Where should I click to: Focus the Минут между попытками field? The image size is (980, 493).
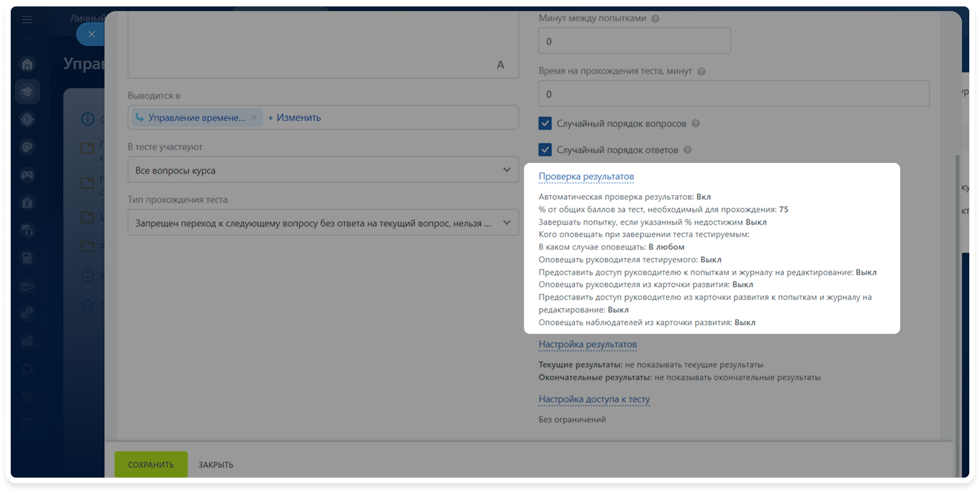[x=634, y=41]
